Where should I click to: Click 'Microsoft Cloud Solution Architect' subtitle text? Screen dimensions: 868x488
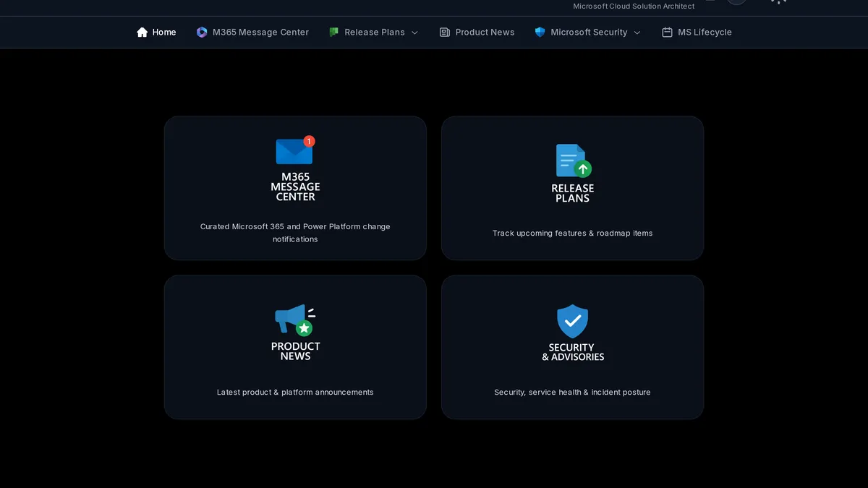click(x=634, y=6)
